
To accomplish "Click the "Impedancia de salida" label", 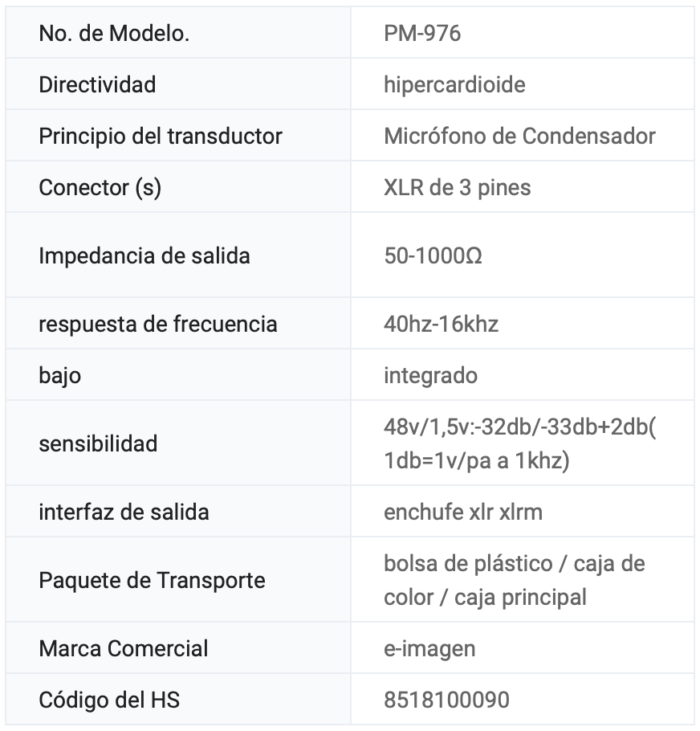I will point(144,255).
